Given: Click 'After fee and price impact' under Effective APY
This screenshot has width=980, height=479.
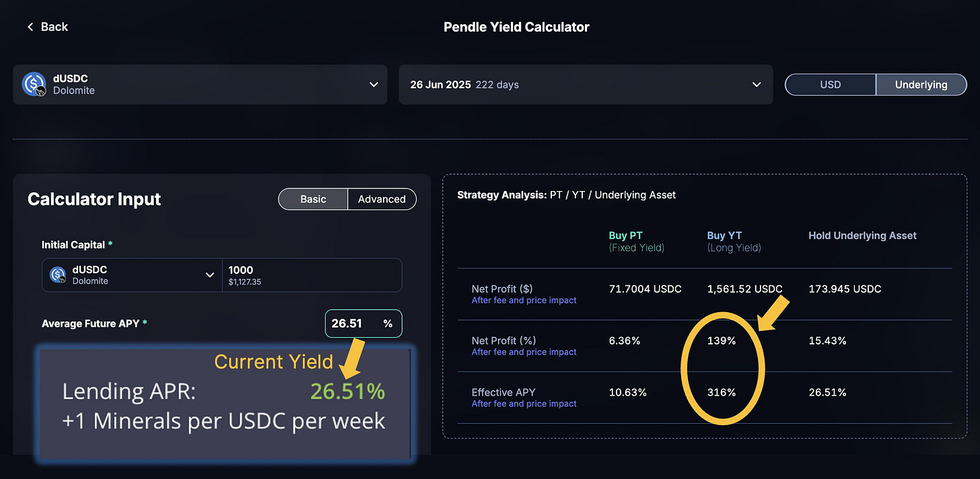Looking at the screenshot, I should pos(524,404).
